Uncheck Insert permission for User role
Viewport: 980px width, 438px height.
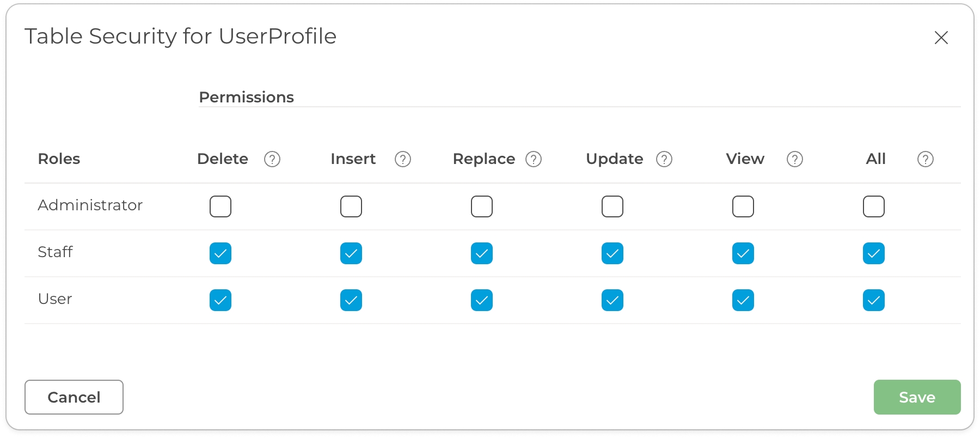(x=351, y=300)
